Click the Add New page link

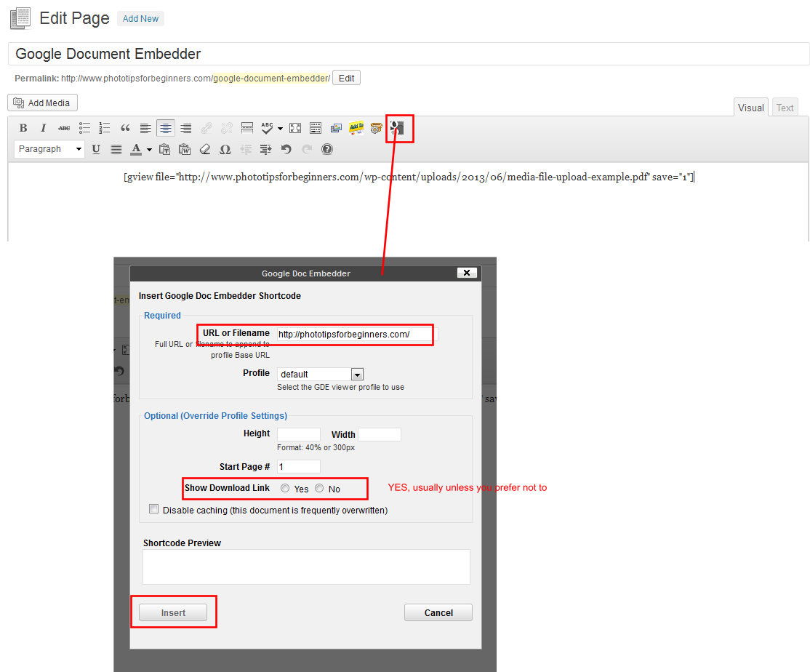coord(140,19)
